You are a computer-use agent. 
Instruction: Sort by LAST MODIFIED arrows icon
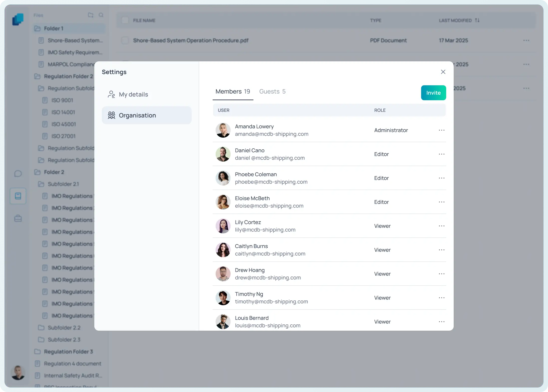click(477, 20)
